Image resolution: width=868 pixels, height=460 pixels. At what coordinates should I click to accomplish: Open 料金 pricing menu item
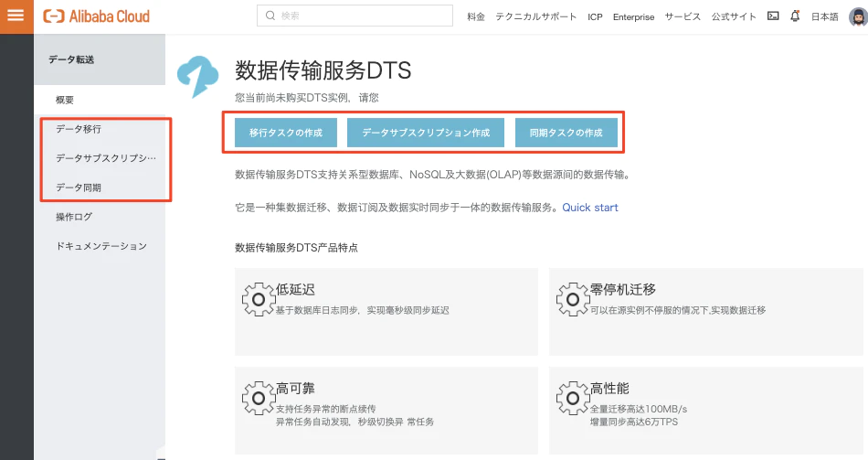point(476,16)
